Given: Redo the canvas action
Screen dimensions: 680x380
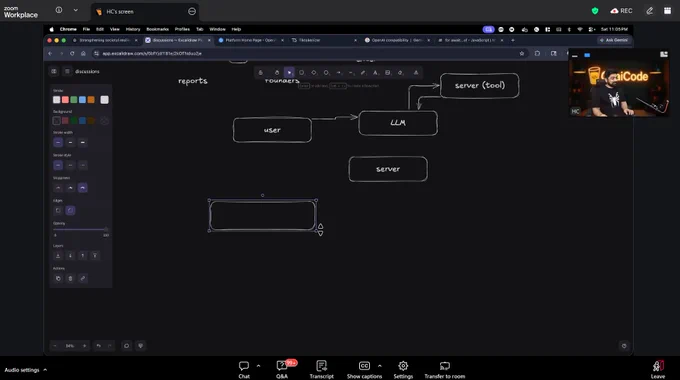Looking at the screenshot, I should pos(110,346).
